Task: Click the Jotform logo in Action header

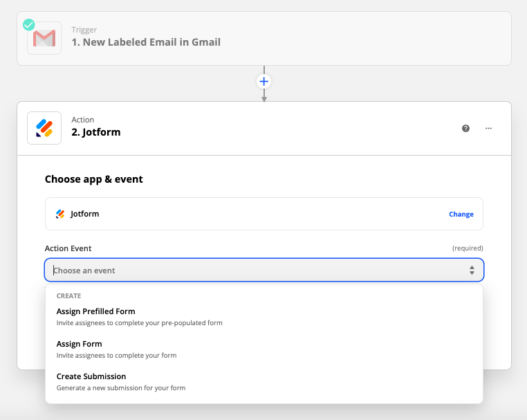Action: pyautogui.click(x=44, y=128)
